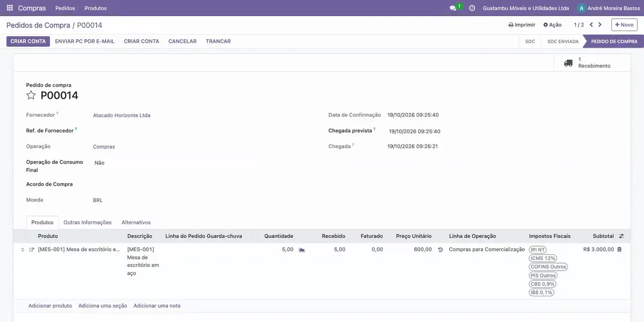Screen dimensions: 644x322
Task: Open the product external link icon
Action: (x=32, y=250)
